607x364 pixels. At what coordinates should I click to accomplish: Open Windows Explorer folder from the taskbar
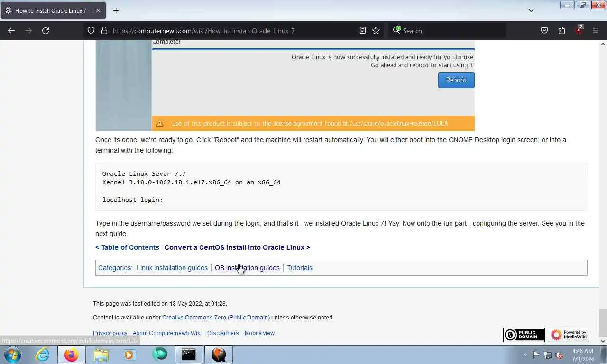[x=101, y=355]
